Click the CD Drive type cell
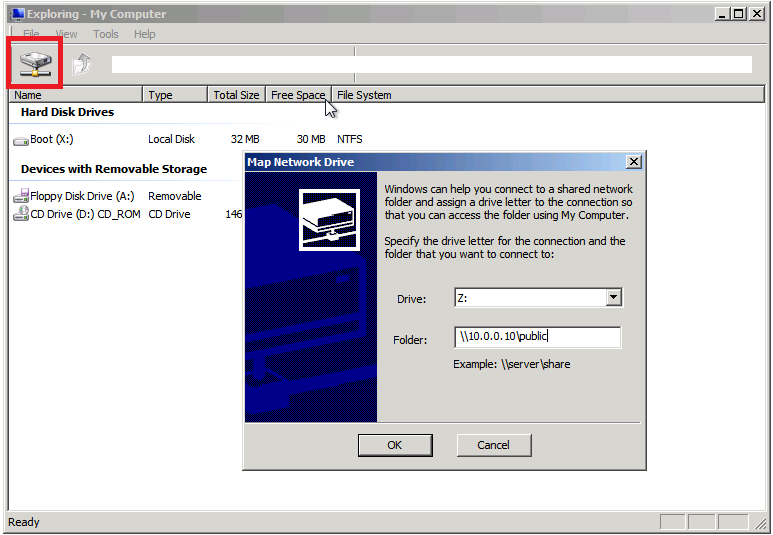 (x=170, y=214)
